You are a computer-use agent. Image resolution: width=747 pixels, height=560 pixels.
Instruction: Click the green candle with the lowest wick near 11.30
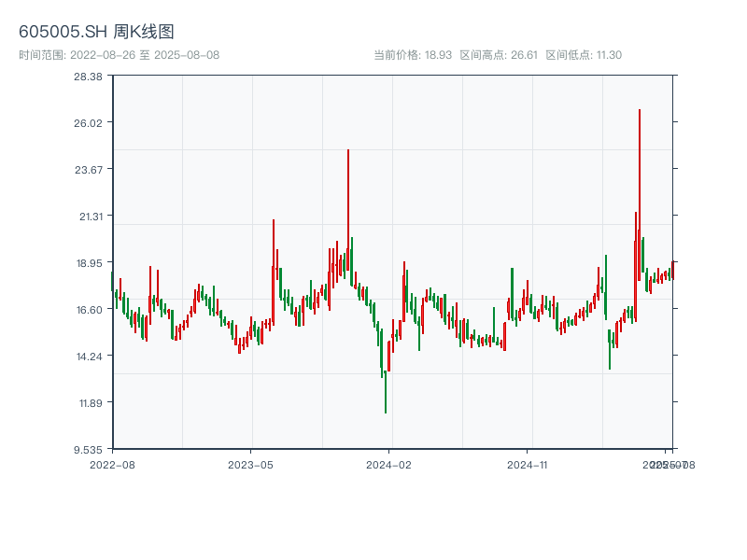click(x=386, y=392)
